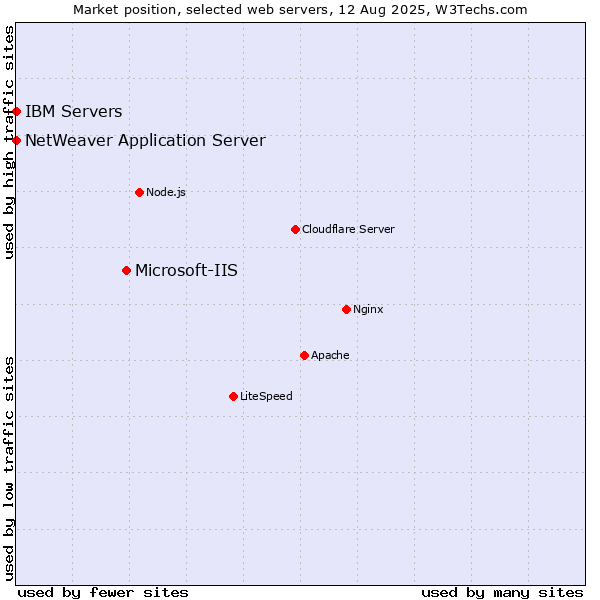Click the "Cloudflare Server" label text
This screenshot has width=600, height=600.
[x=348, y=229]
